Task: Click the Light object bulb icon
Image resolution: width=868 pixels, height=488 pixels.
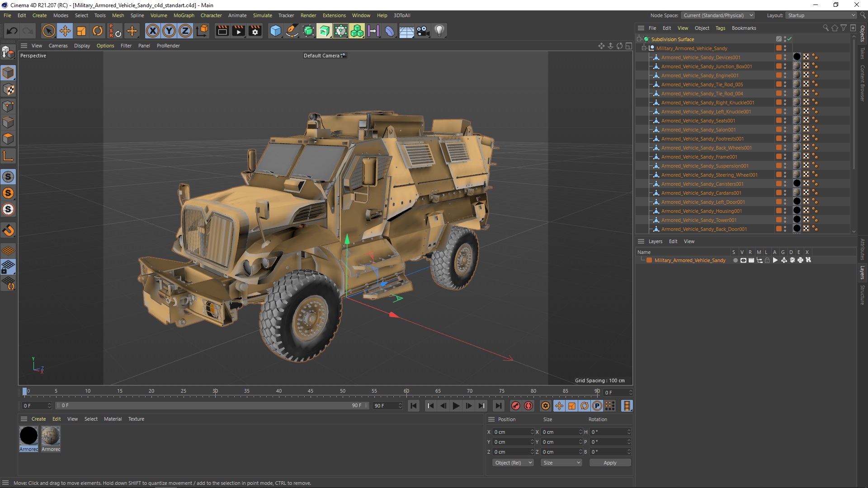Action: point(439,31)
